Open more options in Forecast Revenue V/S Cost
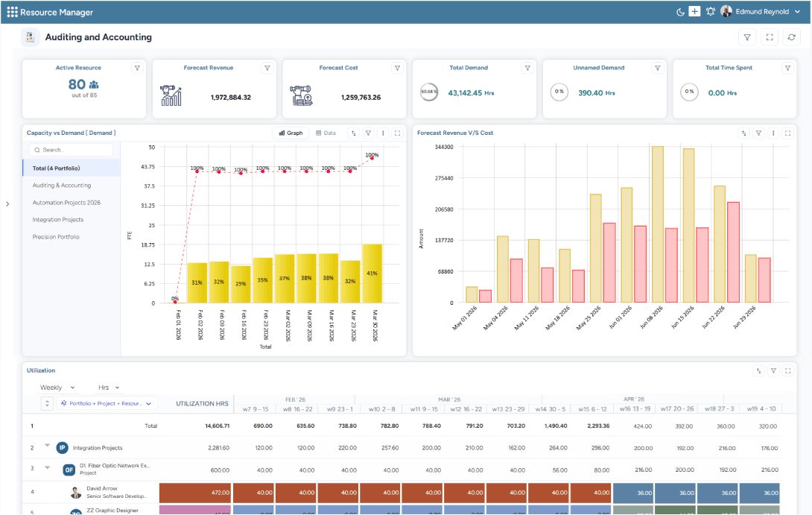This screenshot has width=812, height=515. (x=773, y=133)
